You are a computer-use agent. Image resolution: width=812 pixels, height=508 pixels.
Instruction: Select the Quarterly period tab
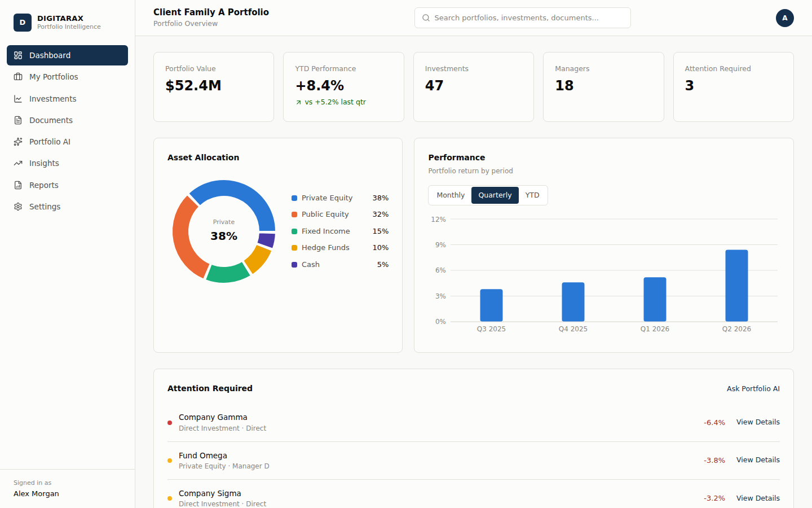tap(495, 195)
